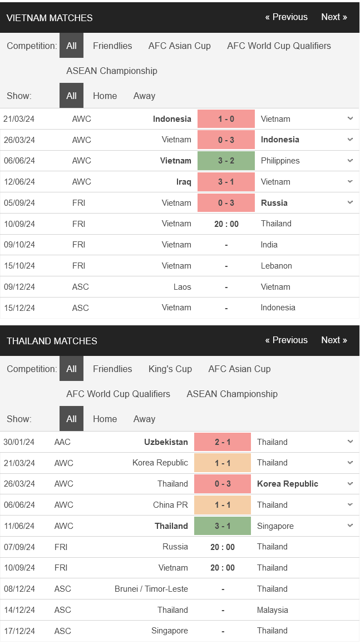The height and width of the screenshot is (644, 360).
Task: Expand the Vietnam 0-3 Russia match chevron
Action: point(350,202)
